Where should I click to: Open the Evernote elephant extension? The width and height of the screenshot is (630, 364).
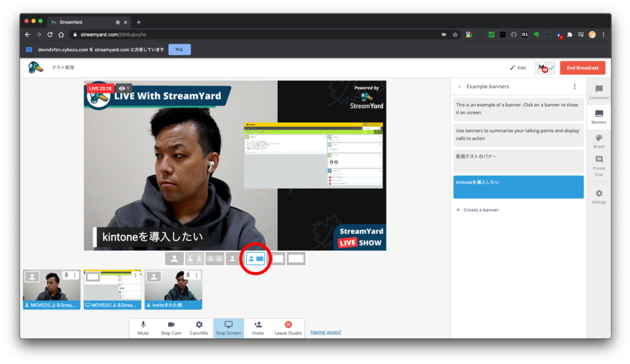click(x=536, y=34)
